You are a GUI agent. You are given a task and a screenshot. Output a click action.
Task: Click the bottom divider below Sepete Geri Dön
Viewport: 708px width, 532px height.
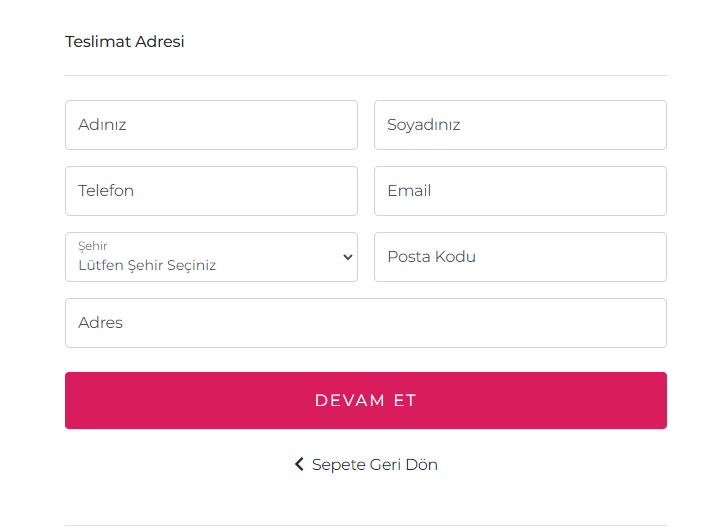click(365, 525)
